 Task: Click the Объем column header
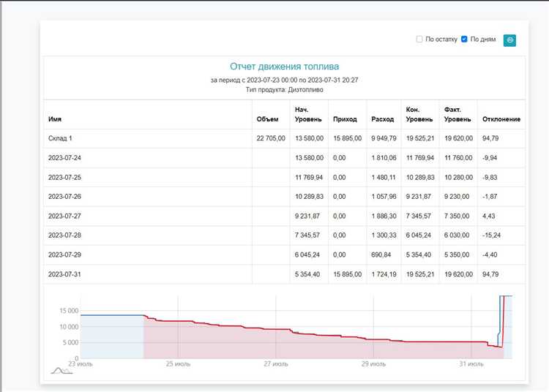tap(267, 119)
